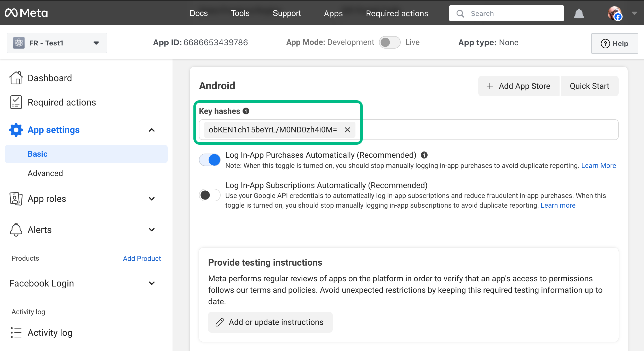Click the Required actions checklist icon
The image size is (644, 351).
(x=16, y=102)
